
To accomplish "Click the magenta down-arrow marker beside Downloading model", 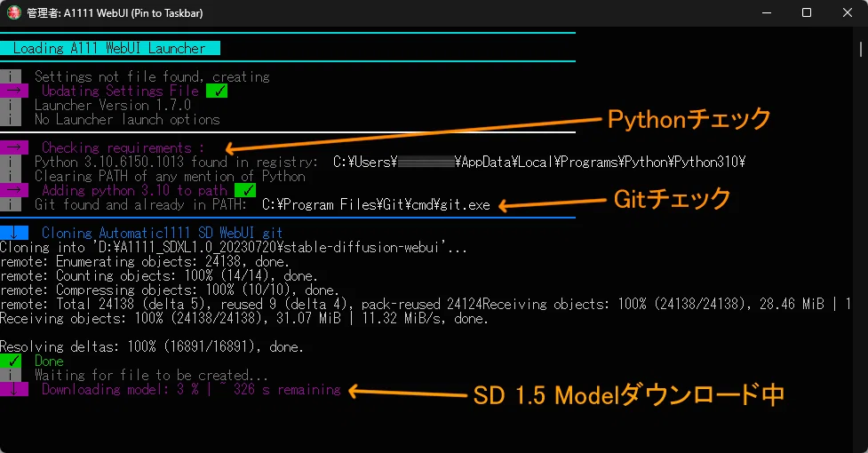I will (14, 389).
